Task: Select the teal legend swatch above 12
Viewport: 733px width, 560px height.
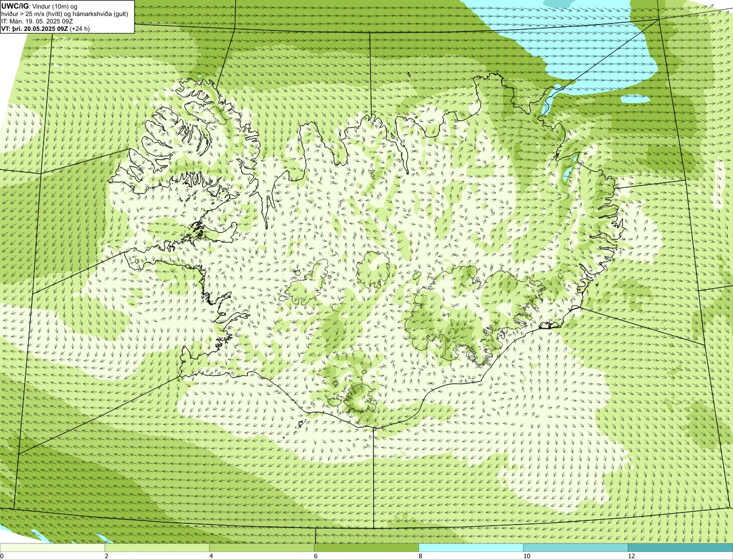Action: click(x=681, y=547)
